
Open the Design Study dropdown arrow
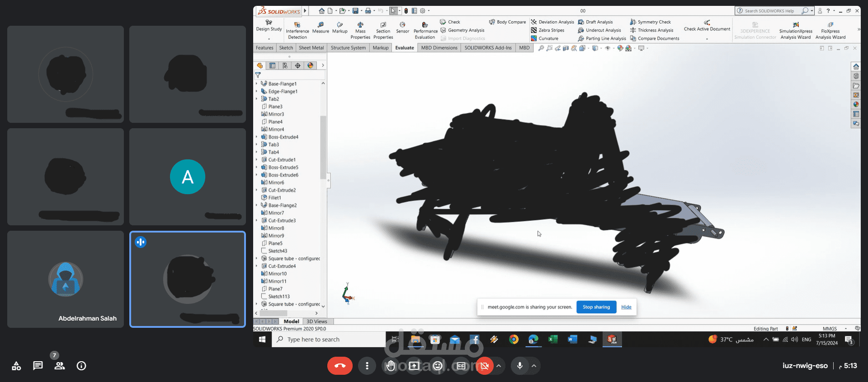point(269,39)
